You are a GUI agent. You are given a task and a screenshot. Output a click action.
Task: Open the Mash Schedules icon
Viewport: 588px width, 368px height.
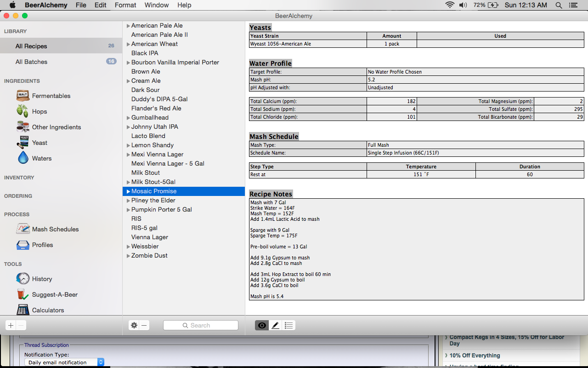23,229
